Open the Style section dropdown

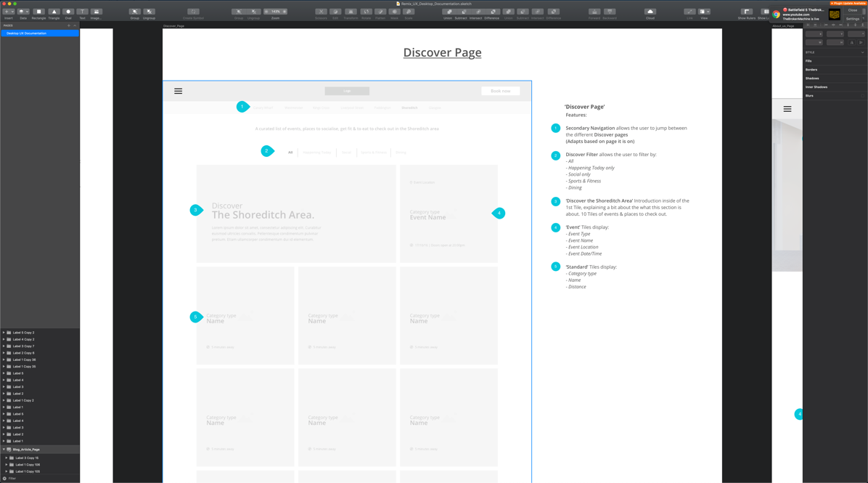pyautogui.click(x=862, y=52)
